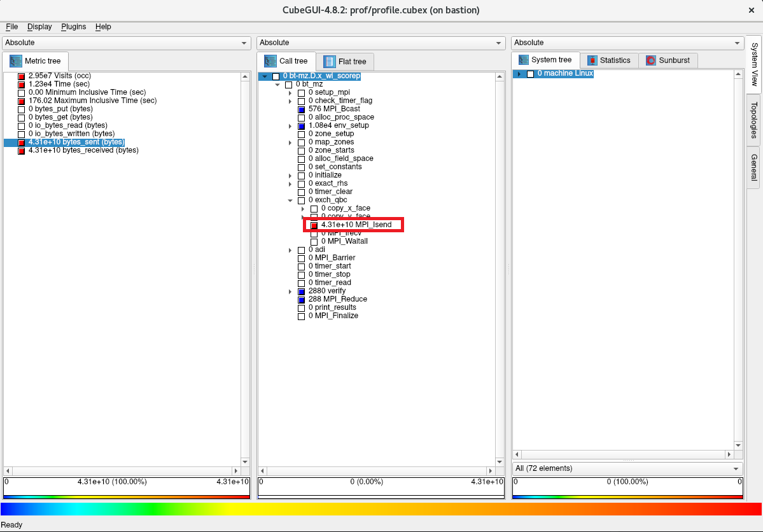
Task: Click the Metric tree tab icon
Action: point(16,61)
